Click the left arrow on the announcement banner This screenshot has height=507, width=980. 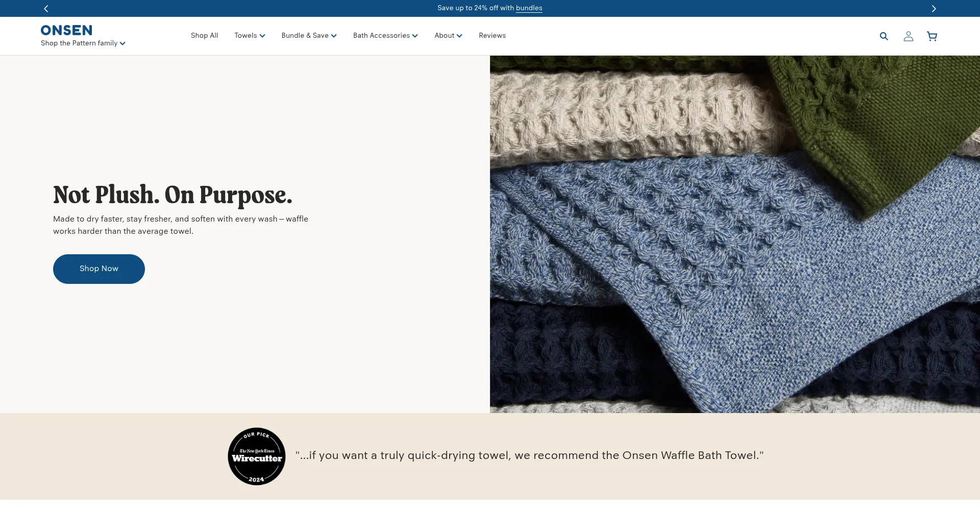tap(46, 8)
